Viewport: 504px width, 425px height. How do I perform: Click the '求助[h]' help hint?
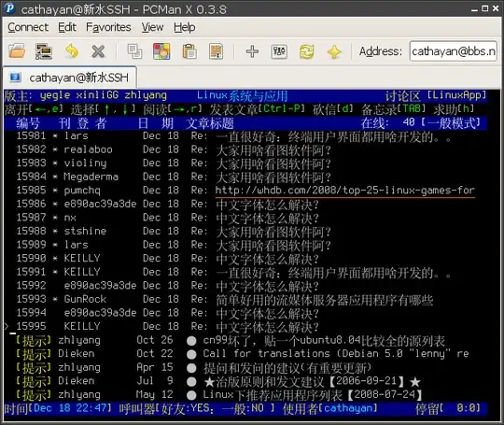click(x=454, y=109)
